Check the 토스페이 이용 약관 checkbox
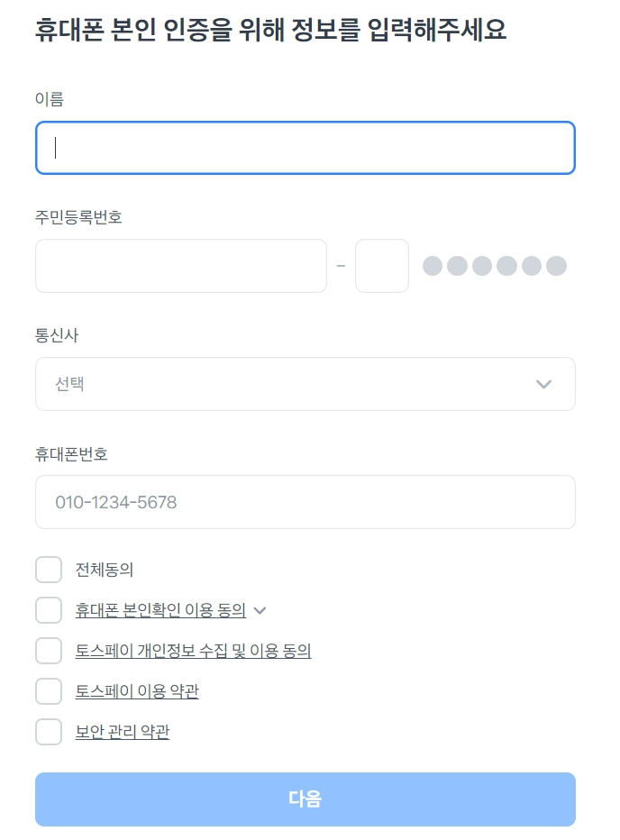 (49, 691)
